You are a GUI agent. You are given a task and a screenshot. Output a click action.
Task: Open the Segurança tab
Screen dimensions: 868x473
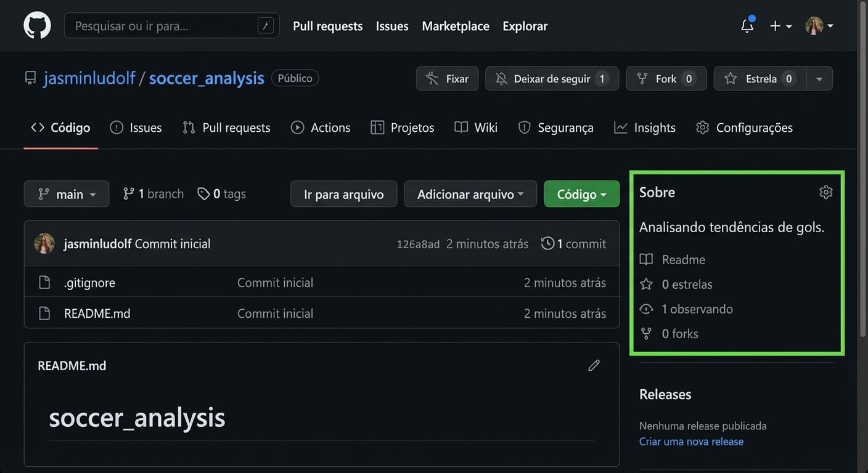(x=555, y=127)
